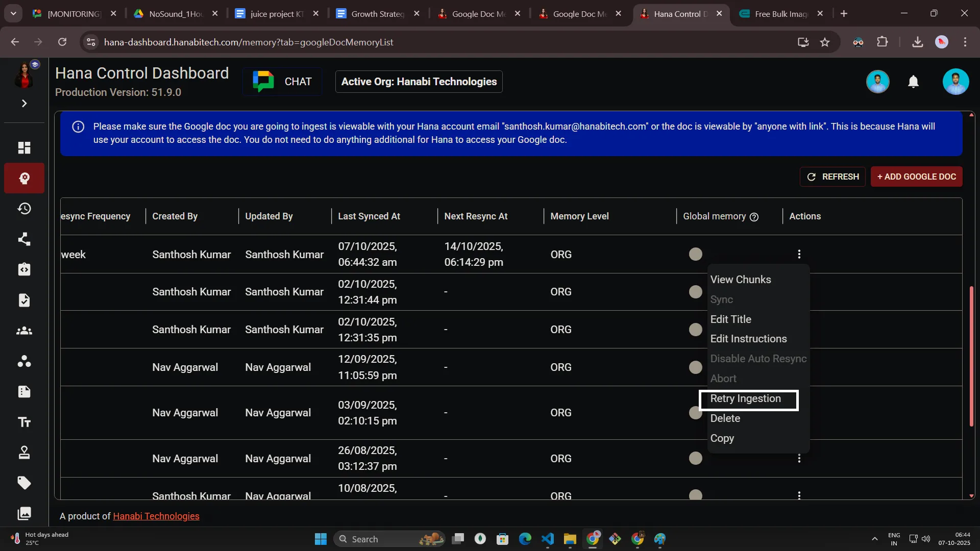Viewport: 980px width, 551px height.
Task: Open actions menu for last Santhosh Kumar row
Action: [x=799, y=494]
